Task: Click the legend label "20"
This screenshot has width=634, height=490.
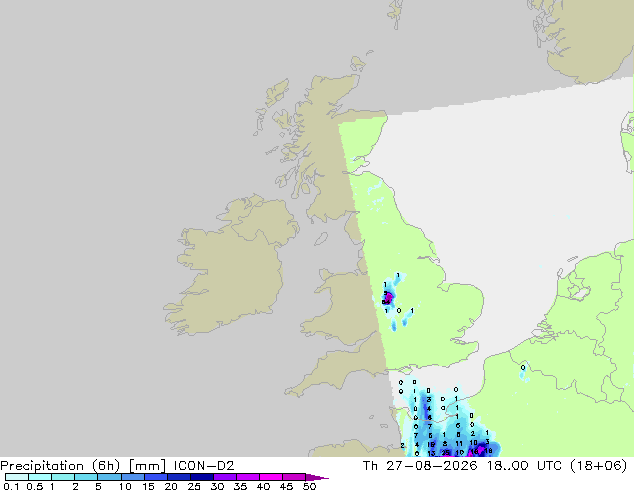Action: pos(171,486)
